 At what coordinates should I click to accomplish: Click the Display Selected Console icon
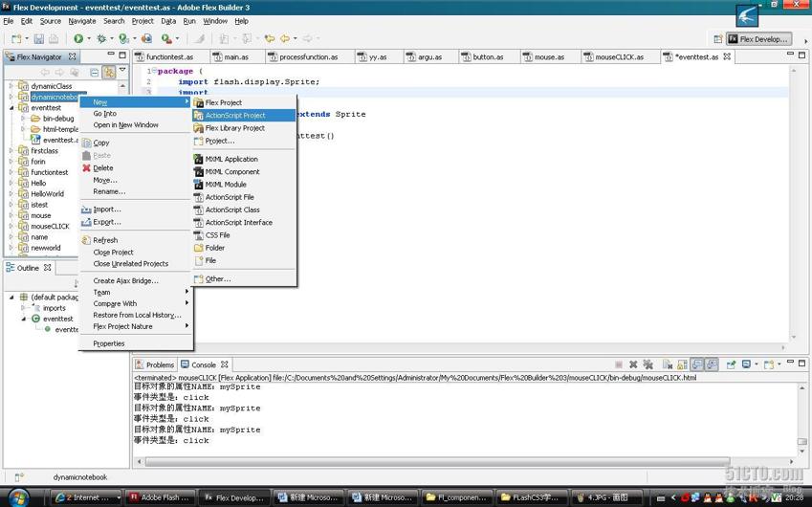pos(746,364)
